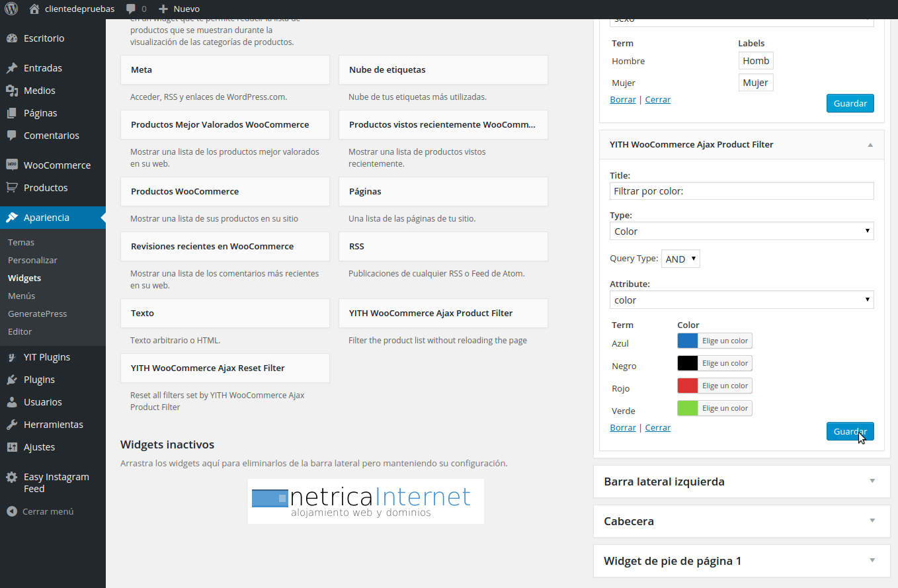Open the Query Type AND dropdown
This screenshot has width=898, height=588.
680,259
